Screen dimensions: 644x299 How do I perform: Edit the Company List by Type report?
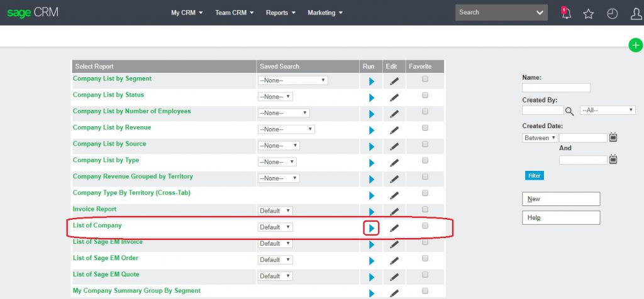(394, 163)
